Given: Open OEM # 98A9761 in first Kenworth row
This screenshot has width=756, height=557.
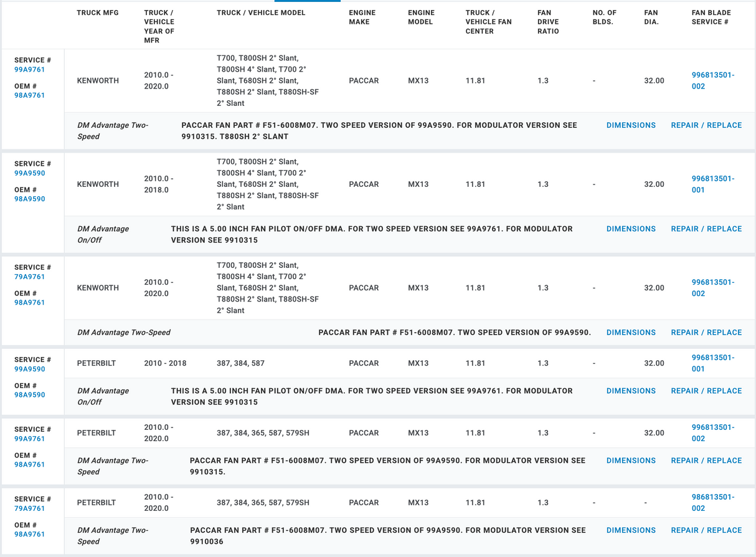Looking at the screenshot, I should pyautogui.click(x=30, y=96).
